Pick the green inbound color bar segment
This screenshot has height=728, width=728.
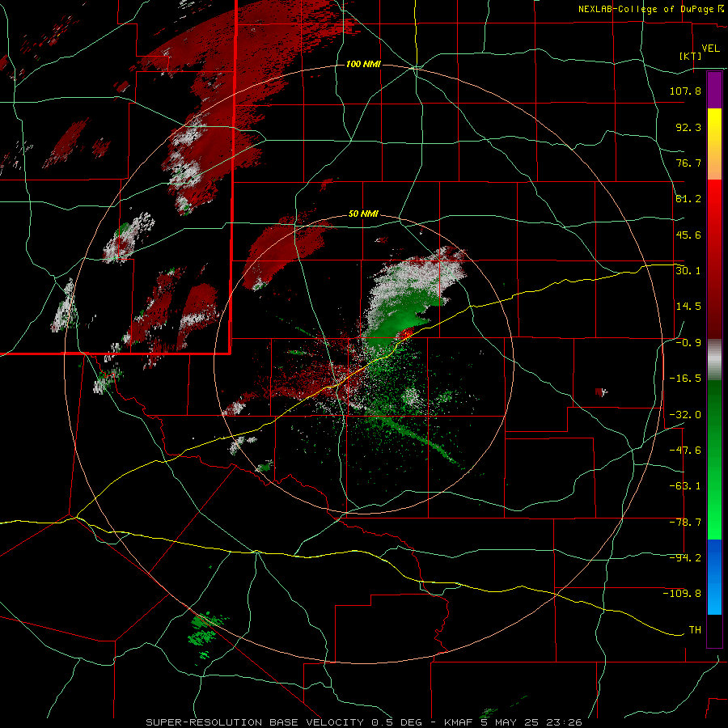[714, 459]
